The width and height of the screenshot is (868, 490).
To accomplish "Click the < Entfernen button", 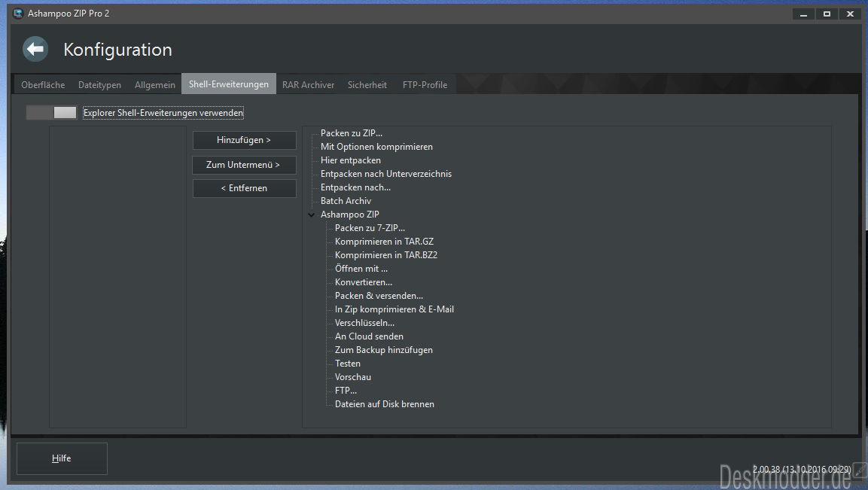I will pyautogui.click(x=244, y=188).
